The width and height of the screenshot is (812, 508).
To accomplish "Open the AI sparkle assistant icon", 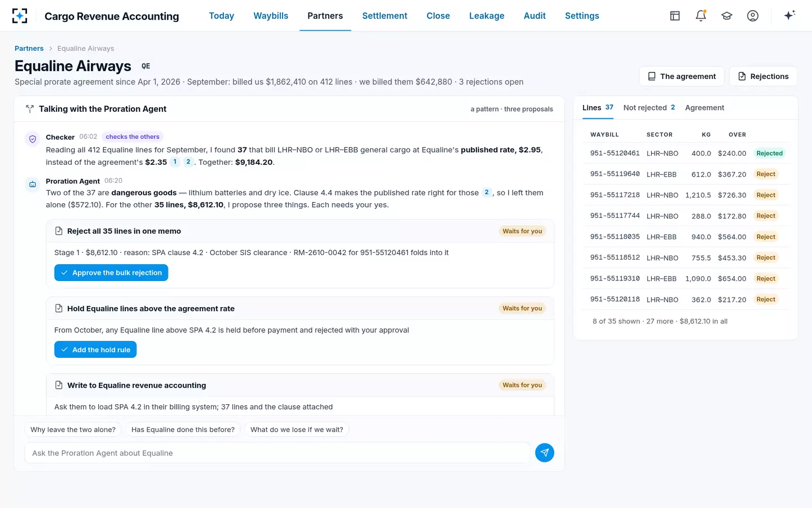I will (x=789, y=15).
